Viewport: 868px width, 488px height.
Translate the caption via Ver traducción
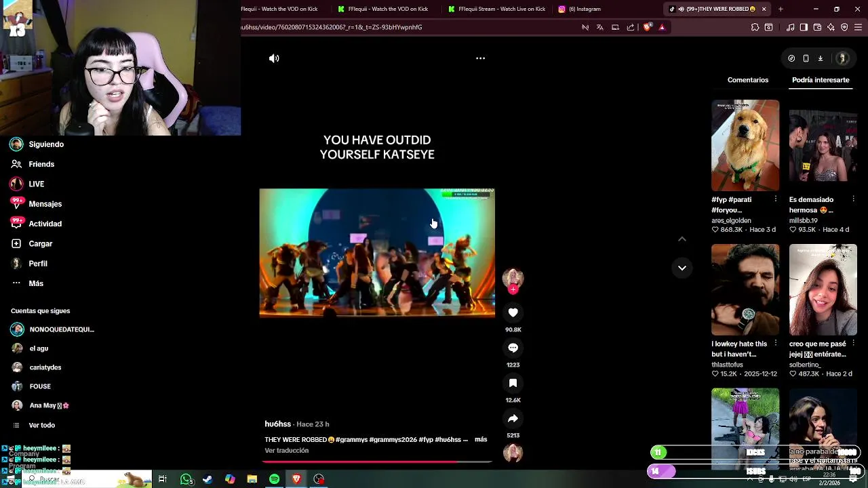pyautogui.click(x=286, y=451)
